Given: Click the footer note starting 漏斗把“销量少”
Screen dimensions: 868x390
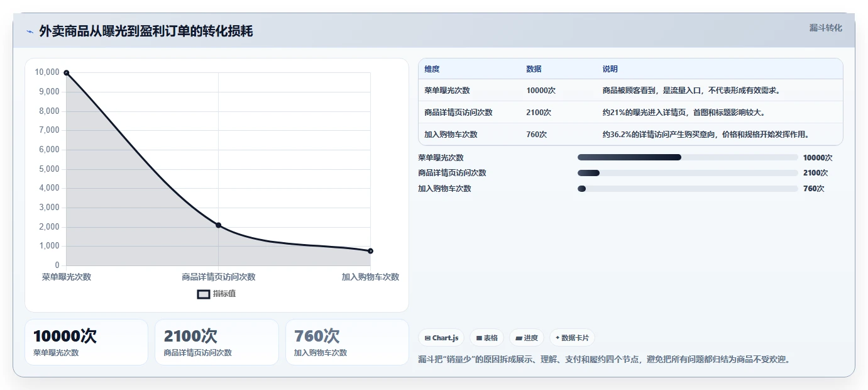Looking at the screenshot, I should point(604,360).
